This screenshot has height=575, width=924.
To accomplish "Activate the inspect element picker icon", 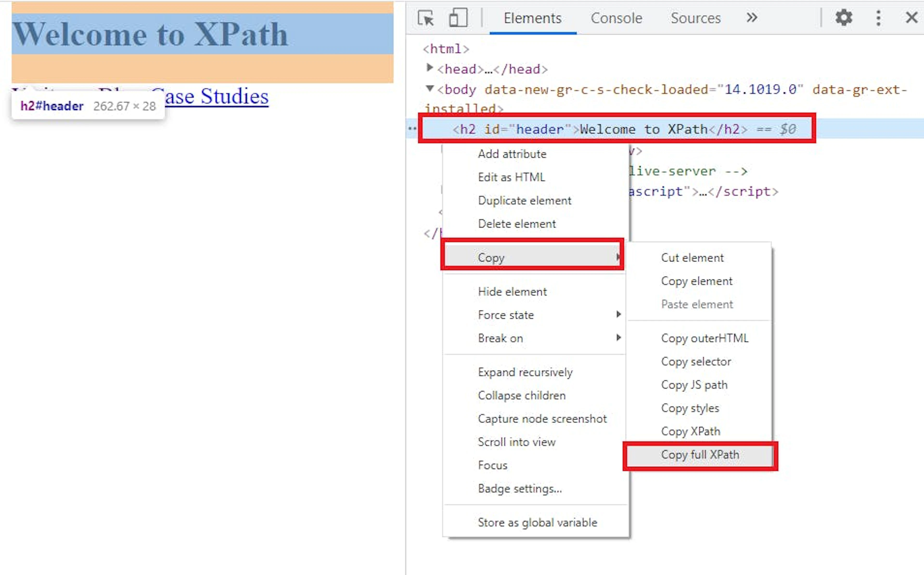I will [426, 18].
